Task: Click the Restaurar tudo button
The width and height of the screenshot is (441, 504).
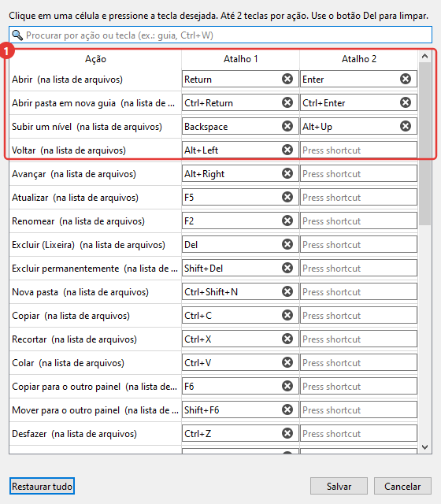Action: tap(42, 487)
